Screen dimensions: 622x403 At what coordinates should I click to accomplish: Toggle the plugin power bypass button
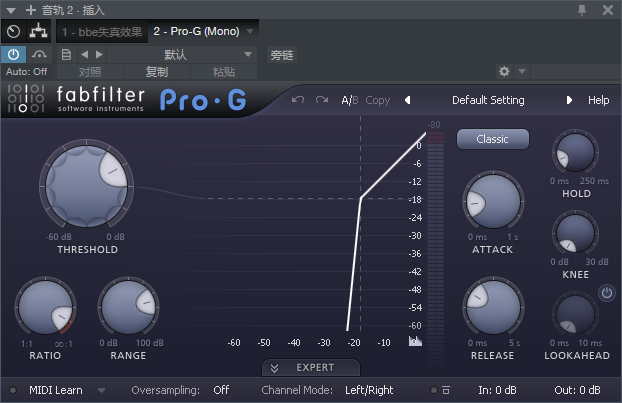pyautogui.click(x=13, y=54)
